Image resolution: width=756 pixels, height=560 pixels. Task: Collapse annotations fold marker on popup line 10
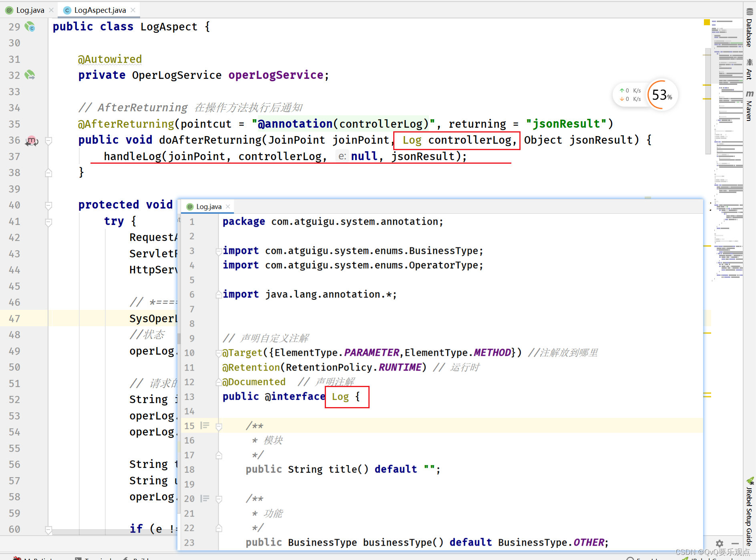[219, 353]
